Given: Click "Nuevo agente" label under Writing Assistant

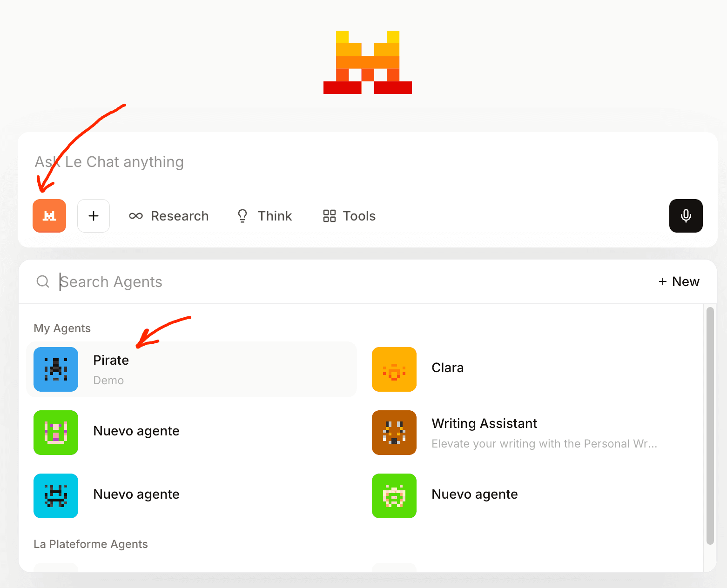Looking at the screenshot, I should [x=475, y=494].
